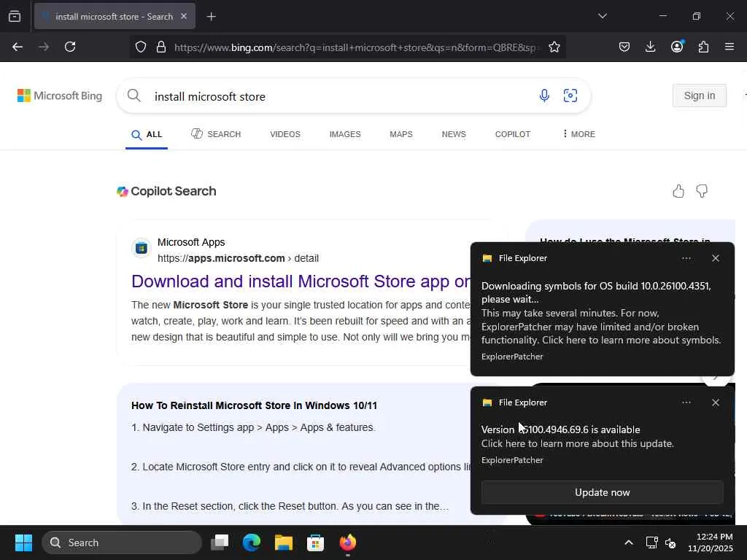This screenshot has height=560, width=747.
Task: Click the site security padlock icon
Action: click(161, 47)
